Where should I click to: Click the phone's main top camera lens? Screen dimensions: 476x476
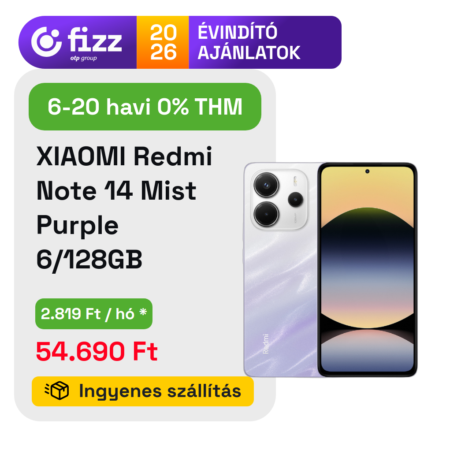(266, 185)
